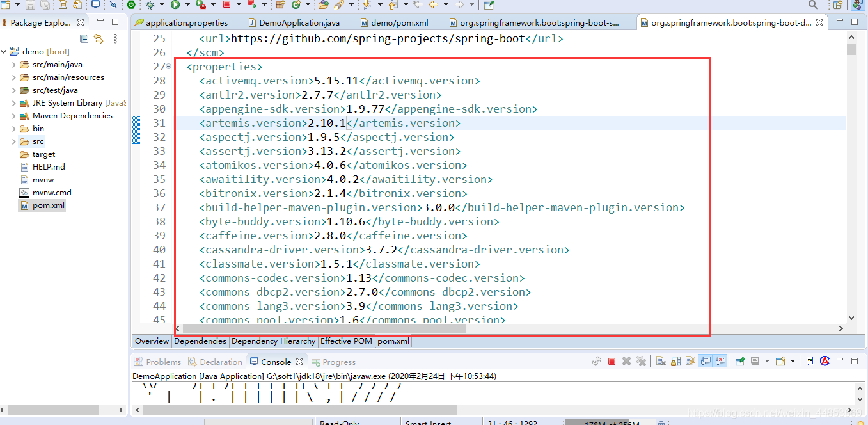Click the editor horizontal scrollbar
This screenshot has height=425, width=868.
324,329
